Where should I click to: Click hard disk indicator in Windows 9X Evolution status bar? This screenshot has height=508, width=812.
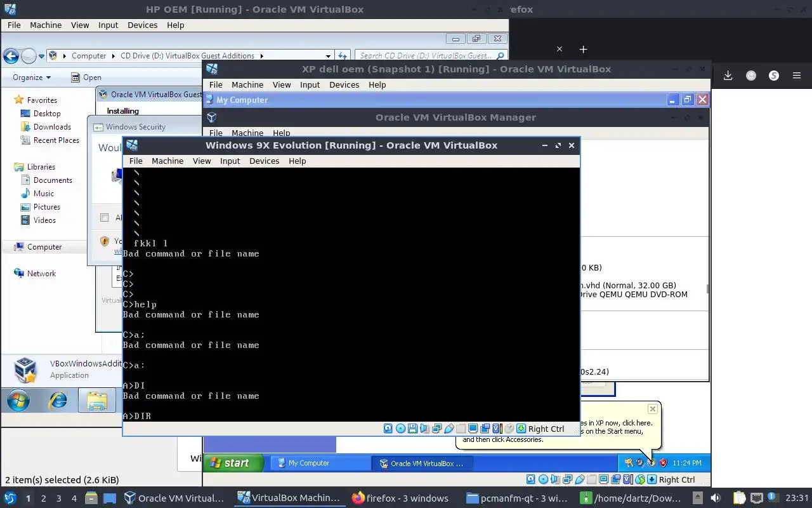click(388, 429)
